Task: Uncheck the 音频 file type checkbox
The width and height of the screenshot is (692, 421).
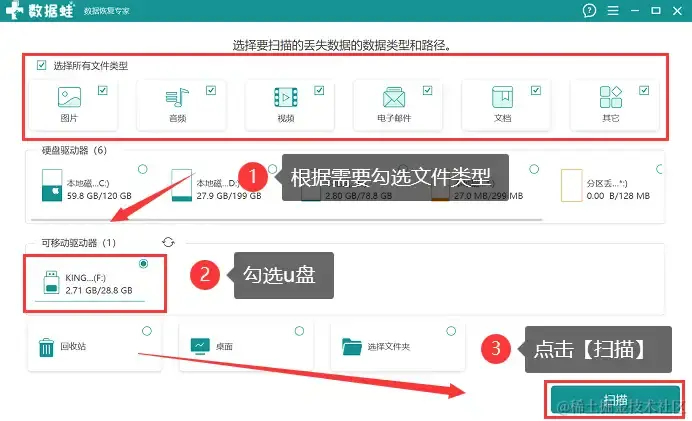Action: pos(211,90)
